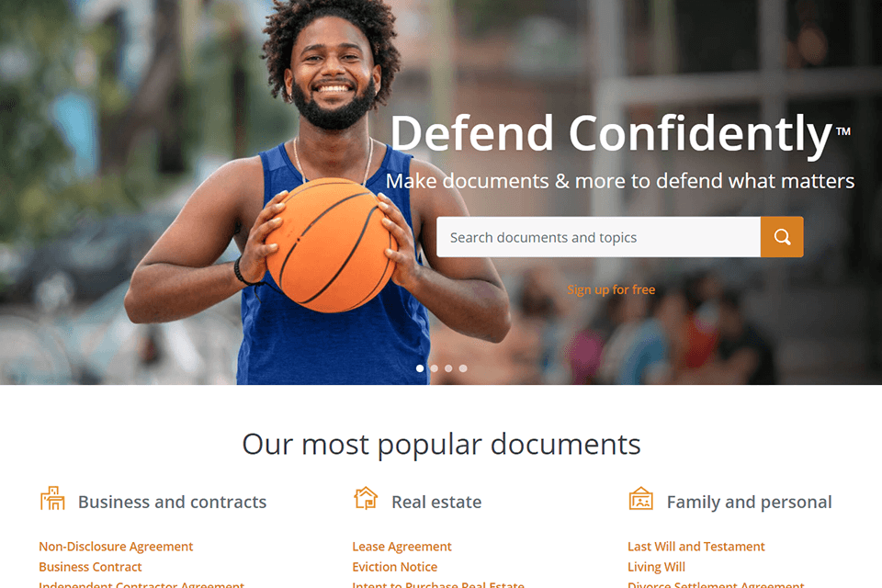
Task: Click the Family and personal heading
Action: tap(750, 502)
